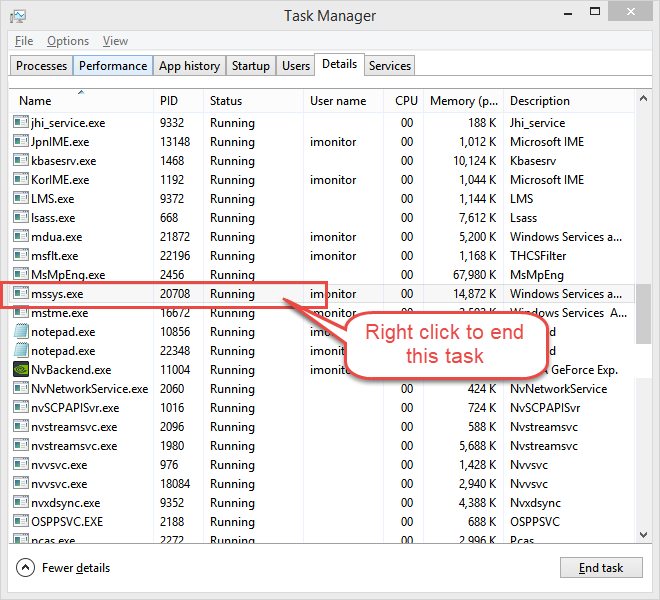Open the File menu

24,41
